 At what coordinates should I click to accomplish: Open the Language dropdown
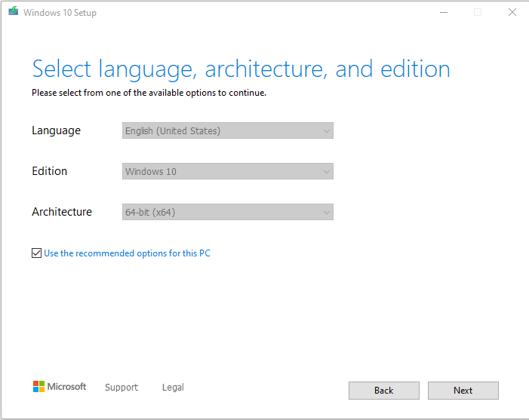pos(228,130)
